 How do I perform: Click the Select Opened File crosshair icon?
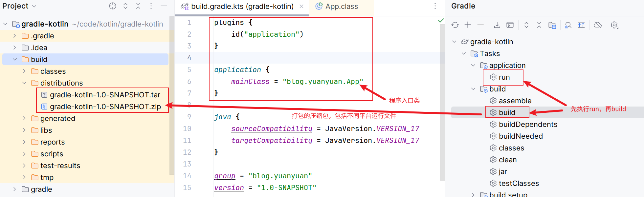coord(113,6)
